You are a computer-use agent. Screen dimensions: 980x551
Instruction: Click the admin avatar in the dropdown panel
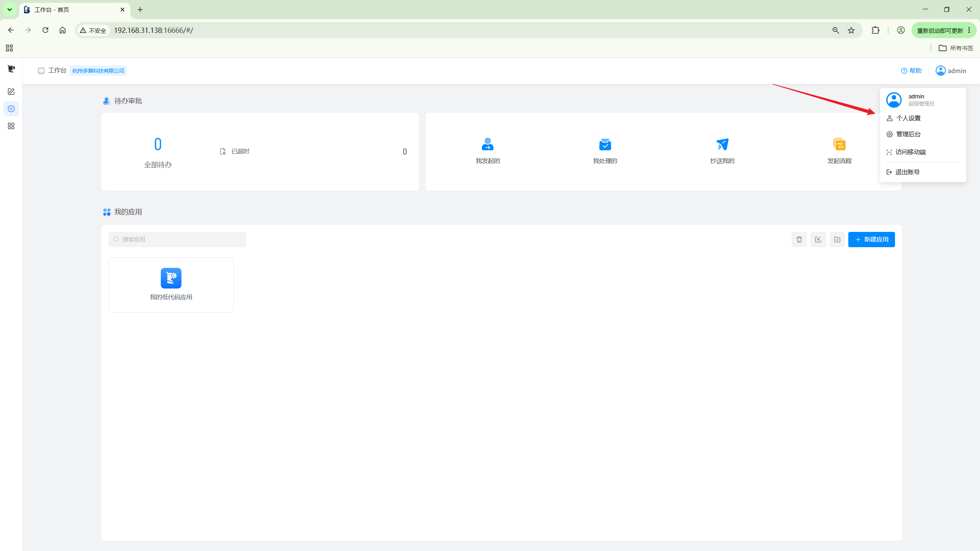tap(894, 100)
